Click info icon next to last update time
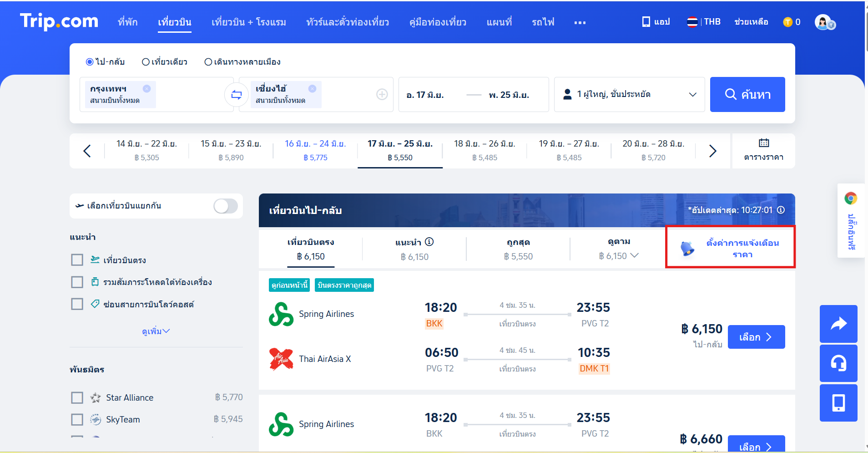The height and width of the screenshot is (453, 868). click(781, 210)
